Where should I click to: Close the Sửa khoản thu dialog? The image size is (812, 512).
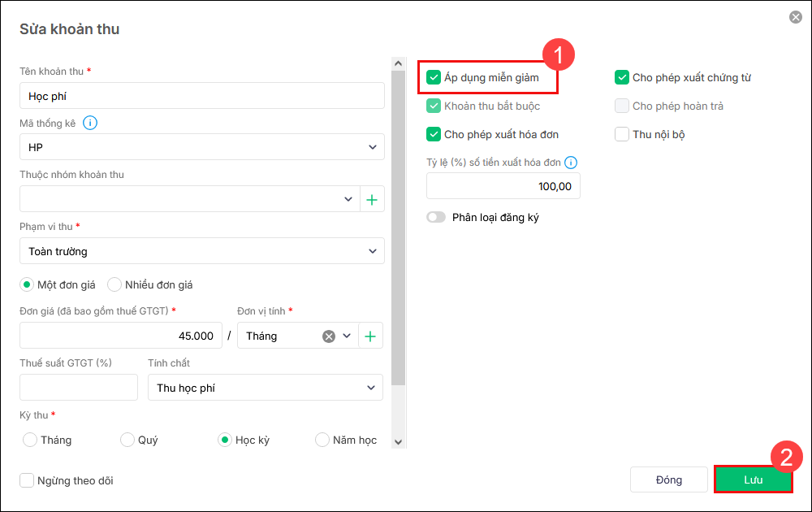[x=796, y=17]
